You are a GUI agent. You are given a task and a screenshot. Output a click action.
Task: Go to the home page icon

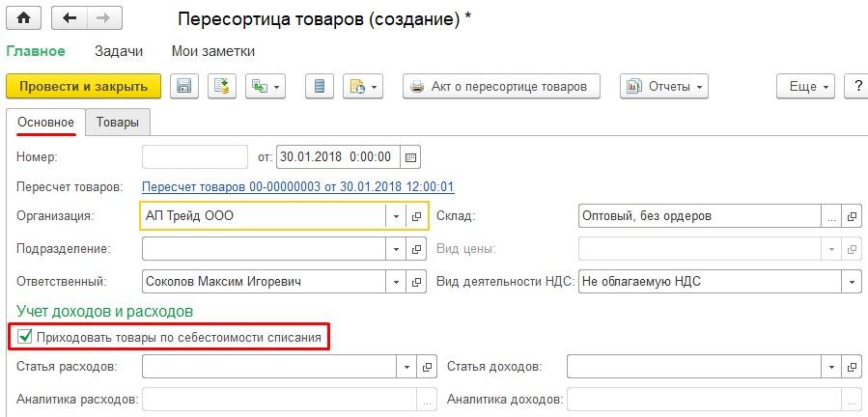(23, 18)
